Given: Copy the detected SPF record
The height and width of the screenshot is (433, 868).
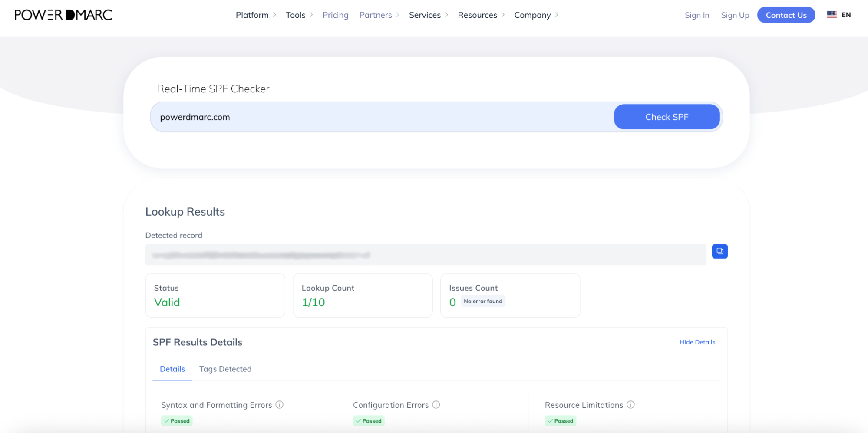Looking at the screenshot, I should click(719, 251).
